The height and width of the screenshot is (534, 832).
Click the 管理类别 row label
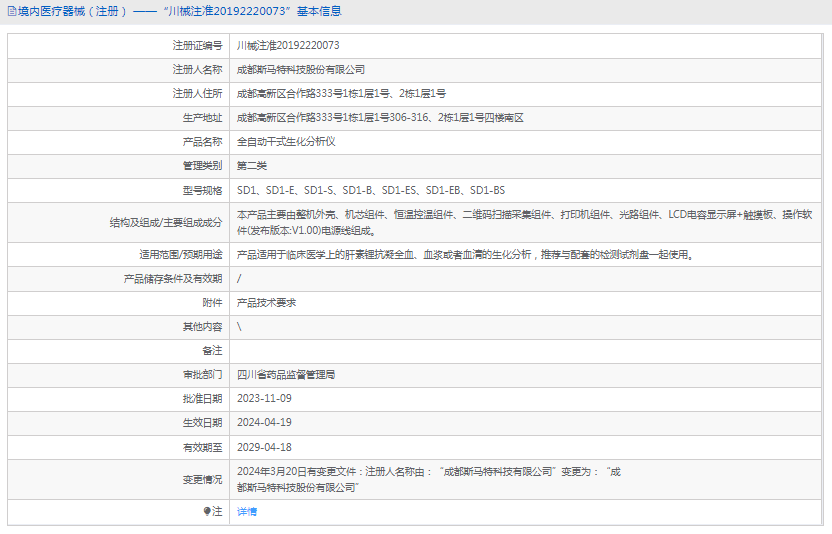tap(203, 166)
